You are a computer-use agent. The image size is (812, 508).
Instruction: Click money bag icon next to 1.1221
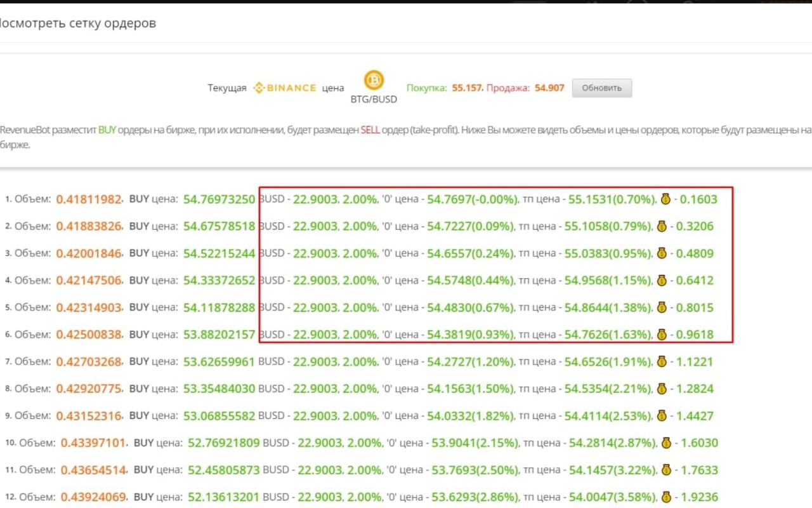[662, 361]
